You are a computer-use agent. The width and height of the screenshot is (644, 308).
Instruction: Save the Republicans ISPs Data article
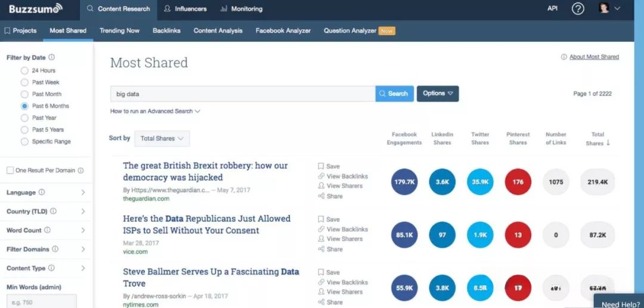pos(329,219)
